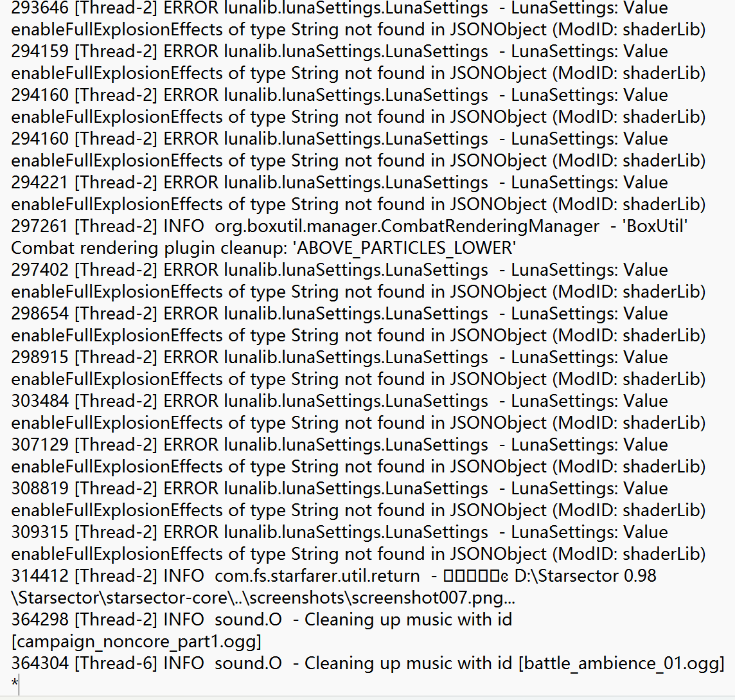This screenshot has height=700, width=735.
Task: Select the word CombatRenderingManager in the log
Action: click(x=490, y=226)
